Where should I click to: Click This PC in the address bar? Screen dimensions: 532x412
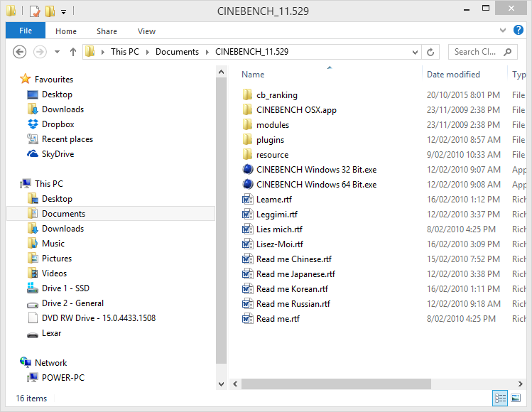(x=125, y=52)
